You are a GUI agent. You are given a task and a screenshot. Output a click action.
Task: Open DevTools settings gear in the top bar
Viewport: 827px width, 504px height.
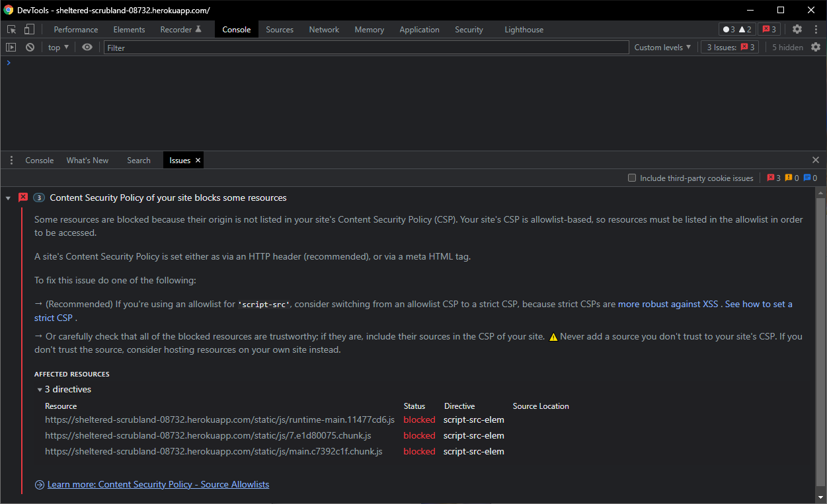(797, 29)
